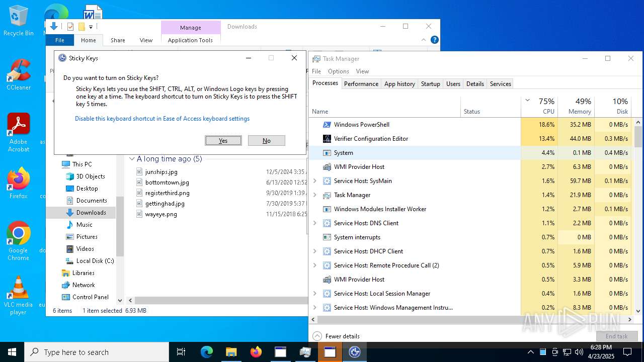This screenshot has width=644, height=362.
Task: Expand Service Host: Remote Procedure Call group
Action: point(315,265)
